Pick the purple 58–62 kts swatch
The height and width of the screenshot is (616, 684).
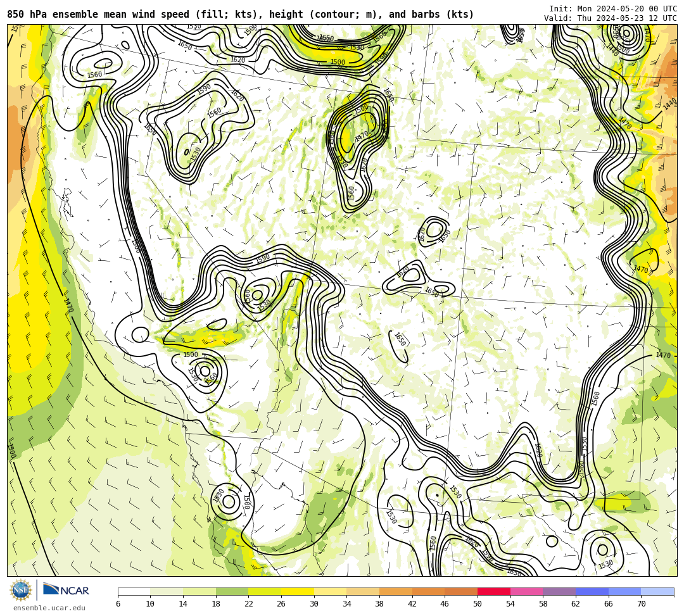click(x=559, y=591)
